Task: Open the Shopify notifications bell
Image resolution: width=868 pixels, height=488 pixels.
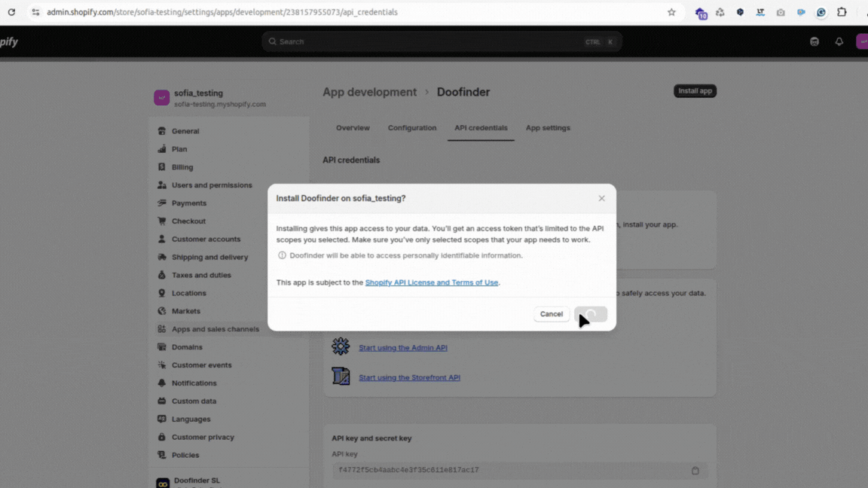Action: (839, 41)
